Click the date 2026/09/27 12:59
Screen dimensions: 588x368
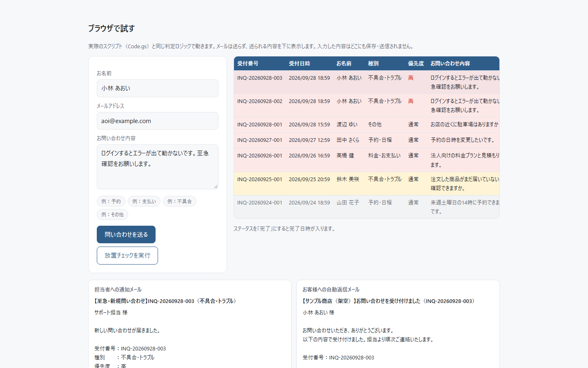pyautogui.click(x=309, y=140)
